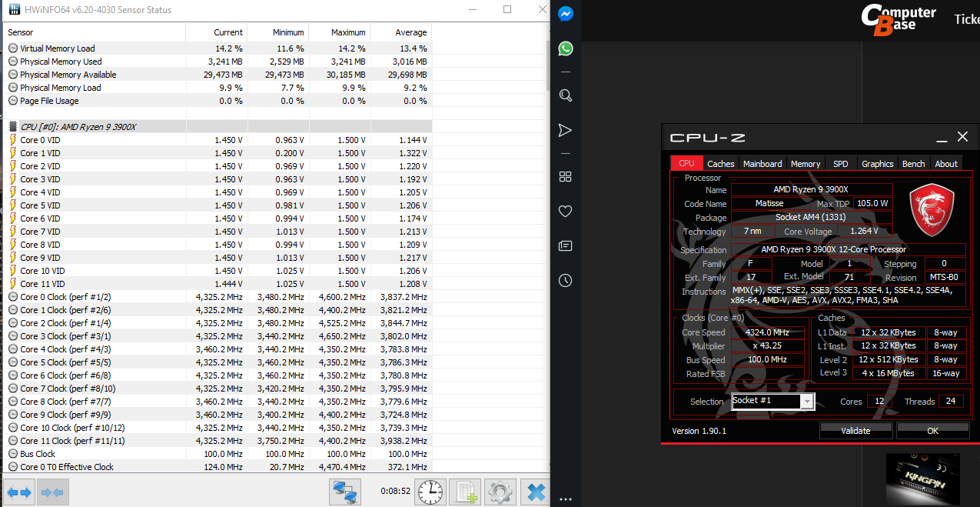The image size is (980, 507).
Task: Open personal news icon in sidebar
Action: [566, 246]
